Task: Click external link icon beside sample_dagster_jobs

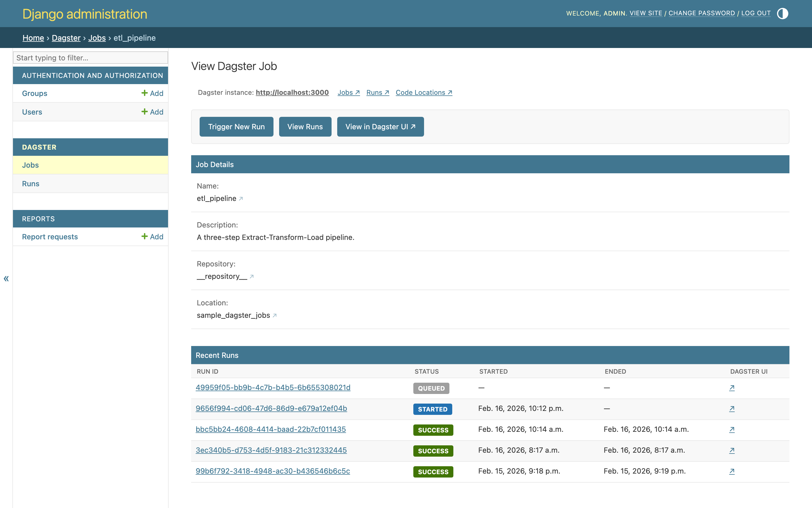Action: click(274, 316)
